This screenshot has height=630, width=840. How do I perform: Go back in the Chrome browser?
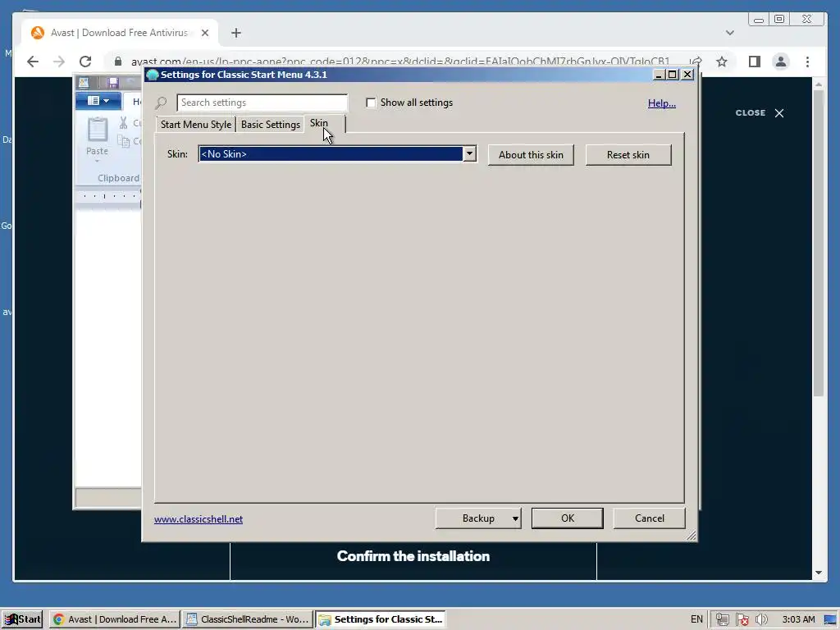[x=33, y=62]
